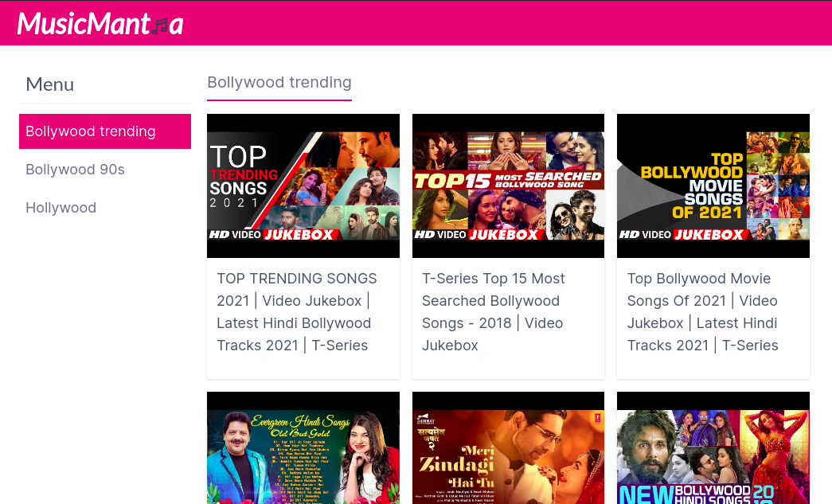This screenshot has width=832, height=504.
Task: Click the pink header bar
Action: coord(416,23)
